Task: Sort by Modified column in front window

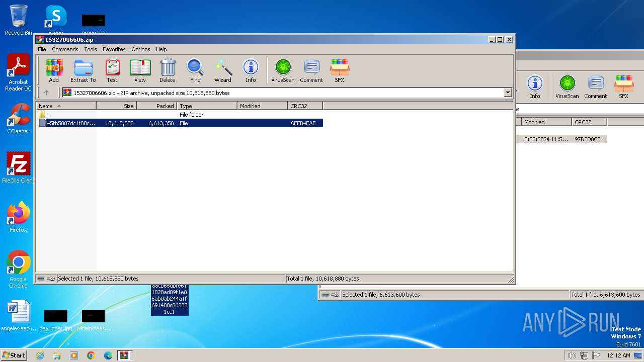Action: (262, 106)
